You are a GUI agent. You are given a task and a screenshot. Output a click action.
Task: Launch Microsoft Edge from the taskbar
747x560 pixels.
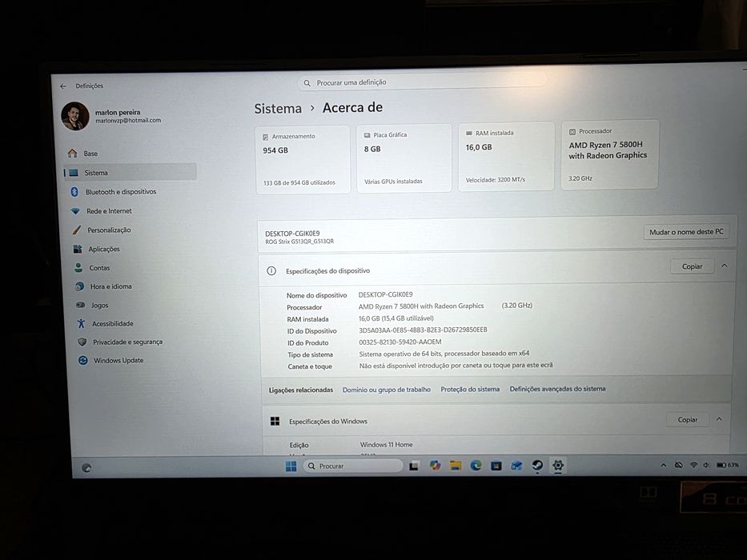tap(476, 466)
